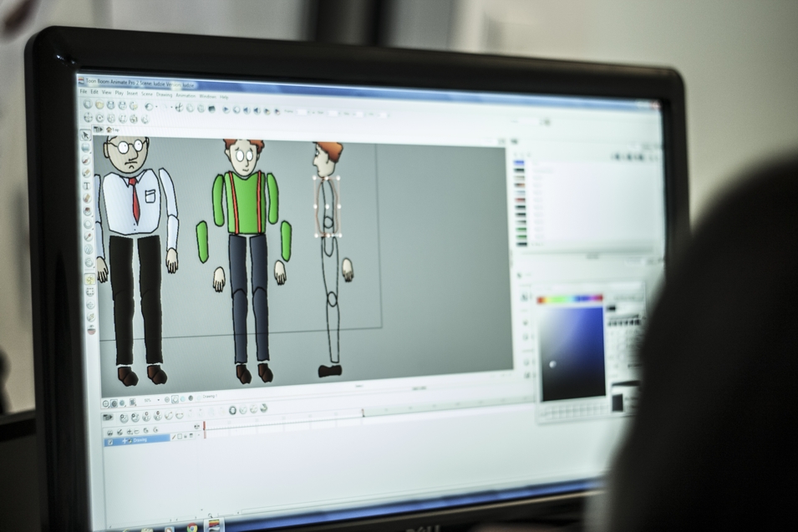Click the Top home icon above canvas
Image resolution: width=798 pixels, height=532 pixels.
pyautogui.click(x=110, y=129)
